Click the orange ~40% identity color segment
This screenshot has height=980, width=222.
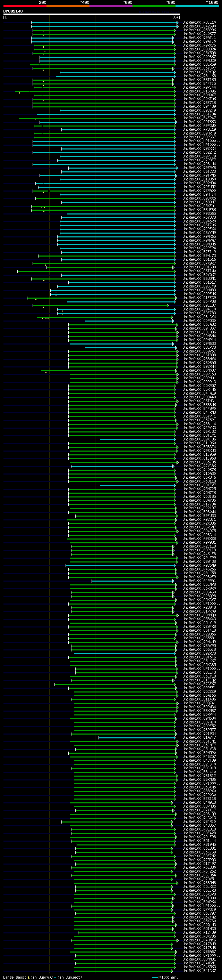pos(68,6)
